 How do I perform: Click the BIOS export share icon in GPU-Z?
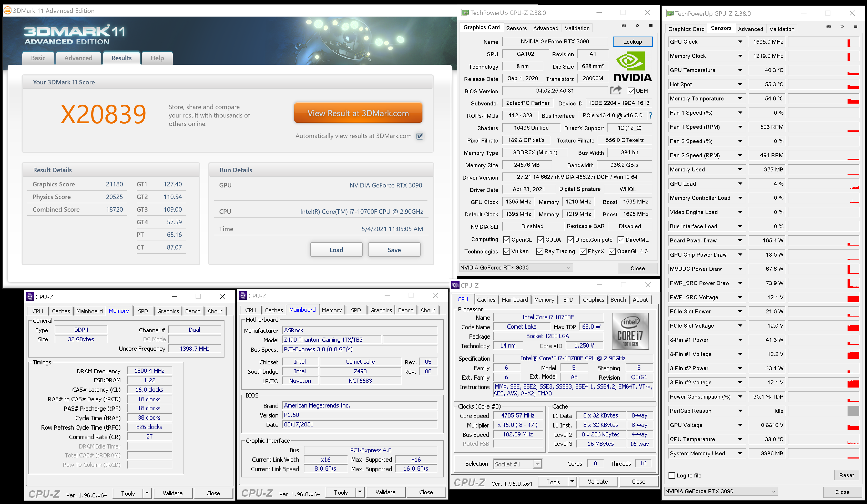[616, 90]
